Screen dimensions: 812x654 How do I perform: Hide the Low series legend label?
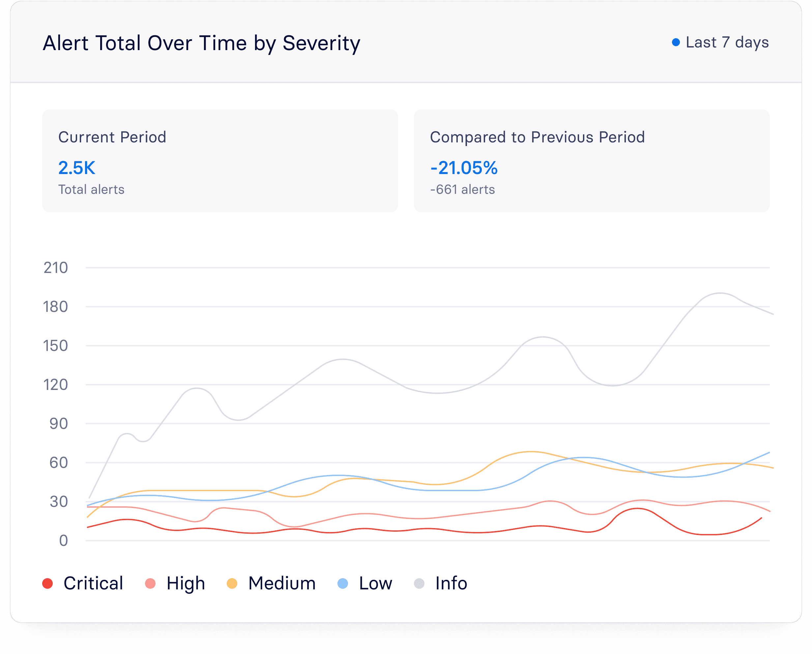pos(375,583)
